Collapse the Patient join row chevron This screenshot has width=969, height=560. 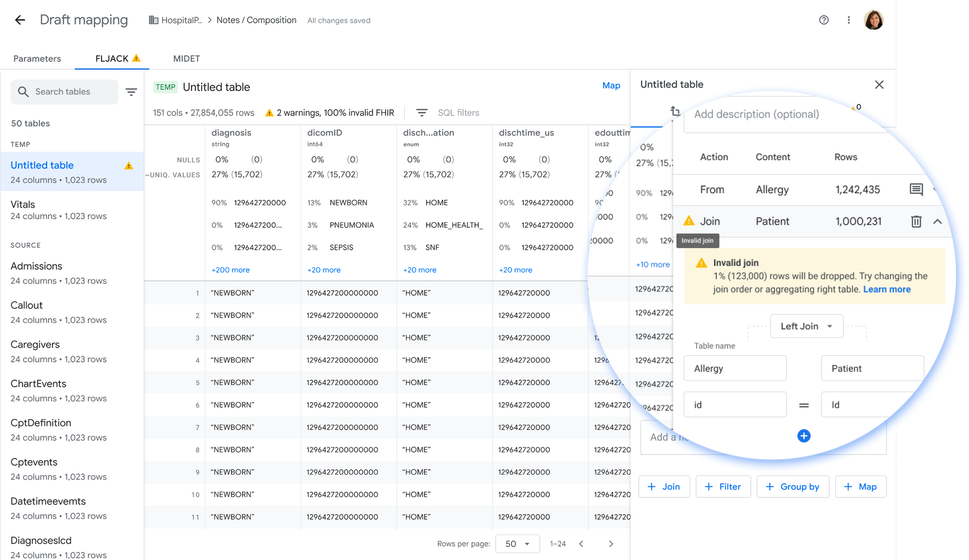(x=937, y=221)
